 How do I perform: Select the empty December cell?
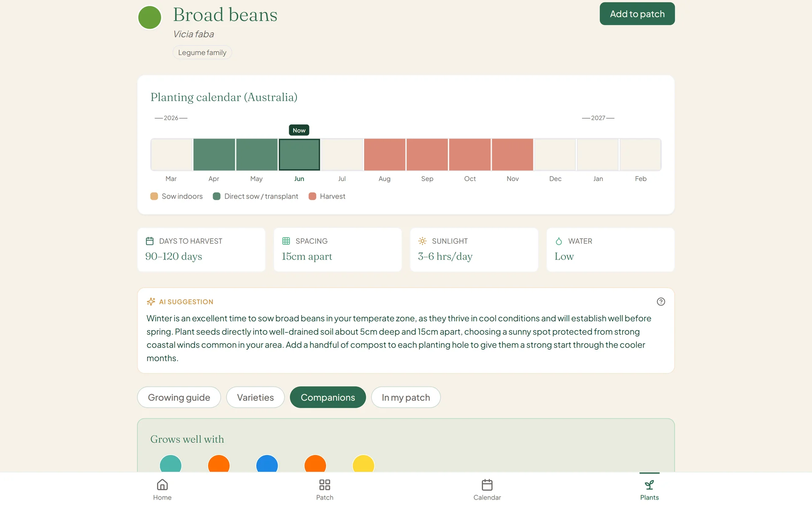coord(555,155)
